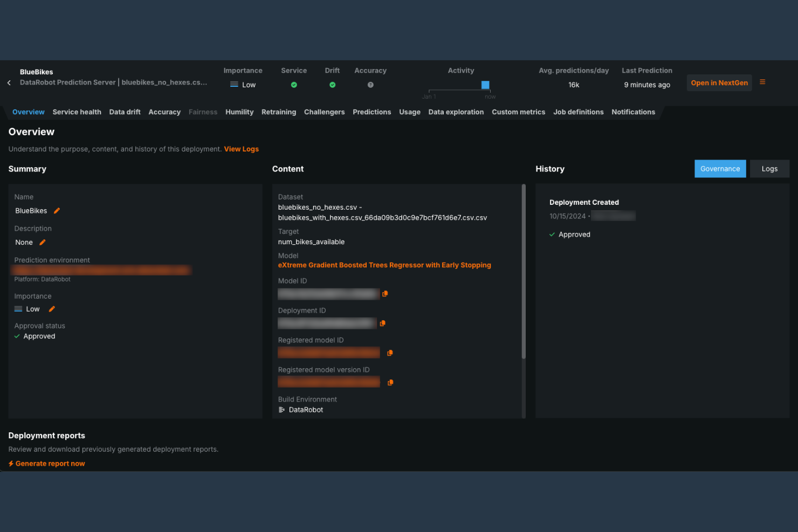Screen dimensions: 798x532
Task: Open the eXtreme Gradient Boosted Trees model link
Action: tap(384, 265)
